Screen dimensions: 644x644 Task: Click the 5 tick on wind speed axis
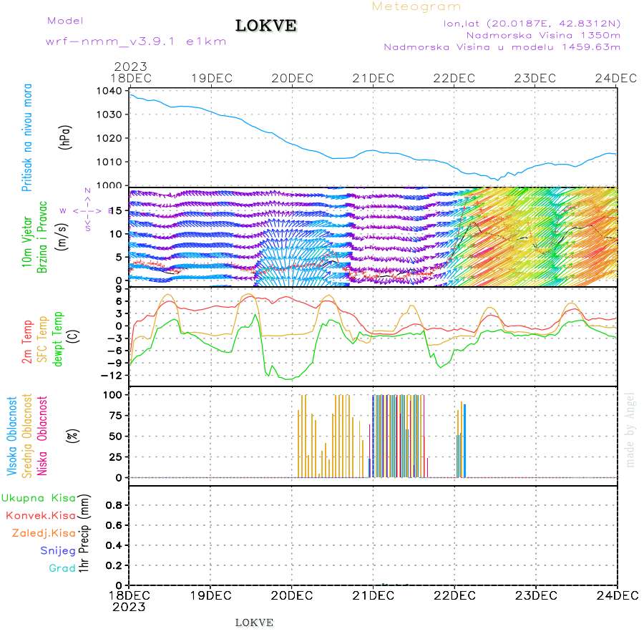coord(119,258)
